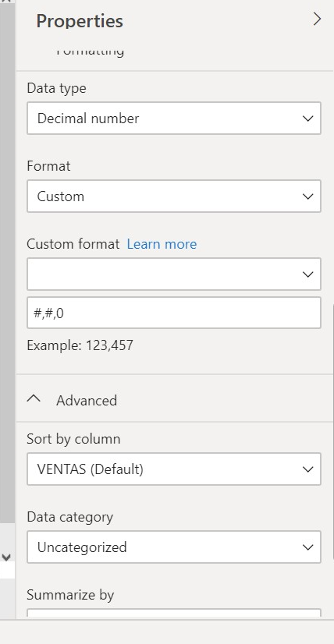Open the empty Custom format preset dropdown
This screenshot has width=334, height=644.
(x=173, y=274)
